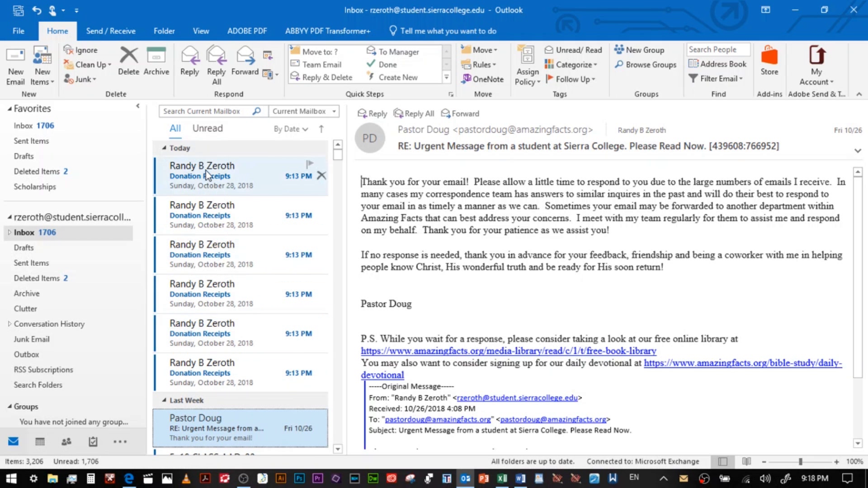The height and width of the screenshot is (488, 868).
Task: Click the rzeroth@student.sierracollege.edu email link
Action: point(517,398)
